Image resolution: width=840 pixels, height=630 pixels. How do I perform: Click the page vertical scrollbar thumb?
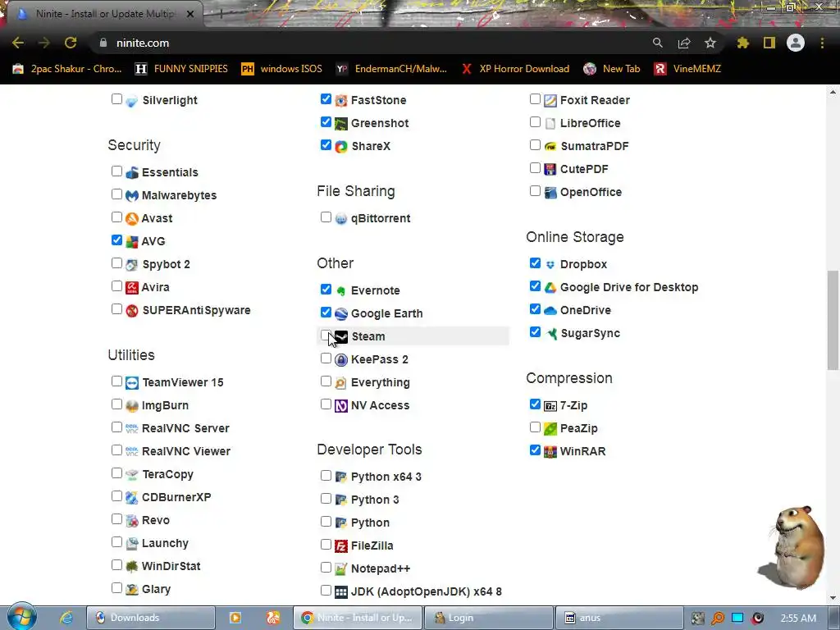[x=833, y=320]
